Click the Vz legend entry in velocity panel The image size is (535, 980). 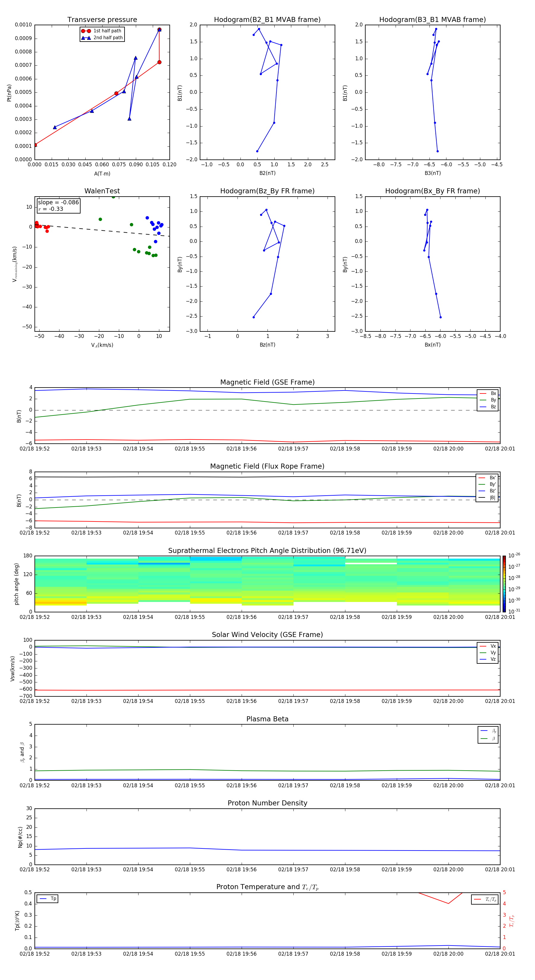pyautogui.click(x=488, y=659)
